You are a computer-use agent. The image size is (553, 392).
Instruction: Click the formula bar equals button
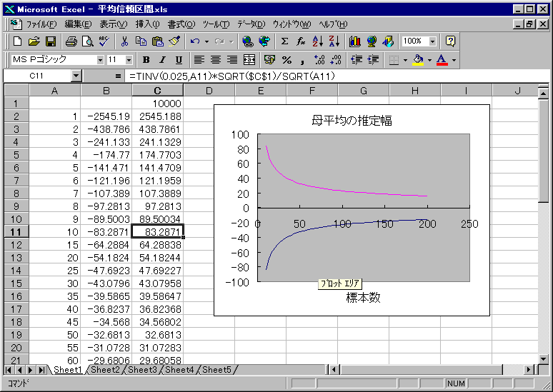118,76
